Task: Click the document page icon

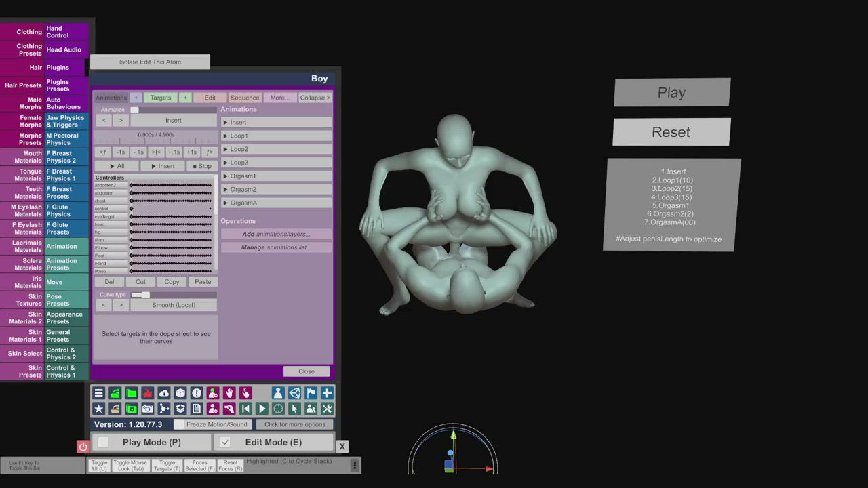Action: (196, 409)
